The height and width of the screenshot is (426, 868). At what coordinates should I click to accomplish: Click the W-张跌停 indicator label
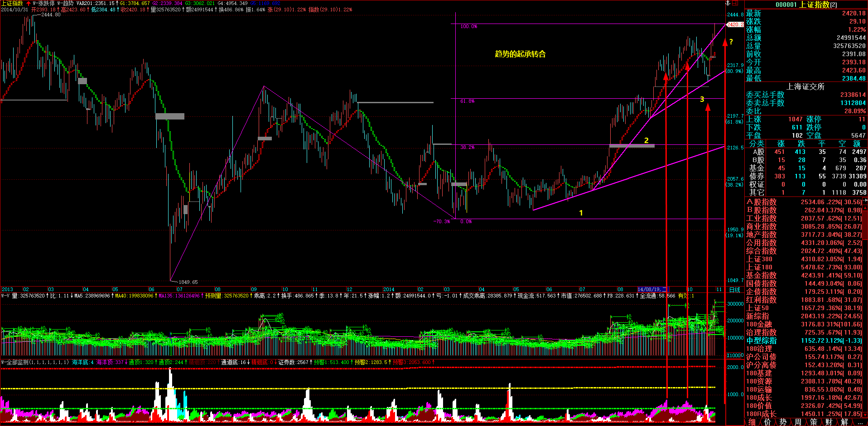click(x=43, y=3)
